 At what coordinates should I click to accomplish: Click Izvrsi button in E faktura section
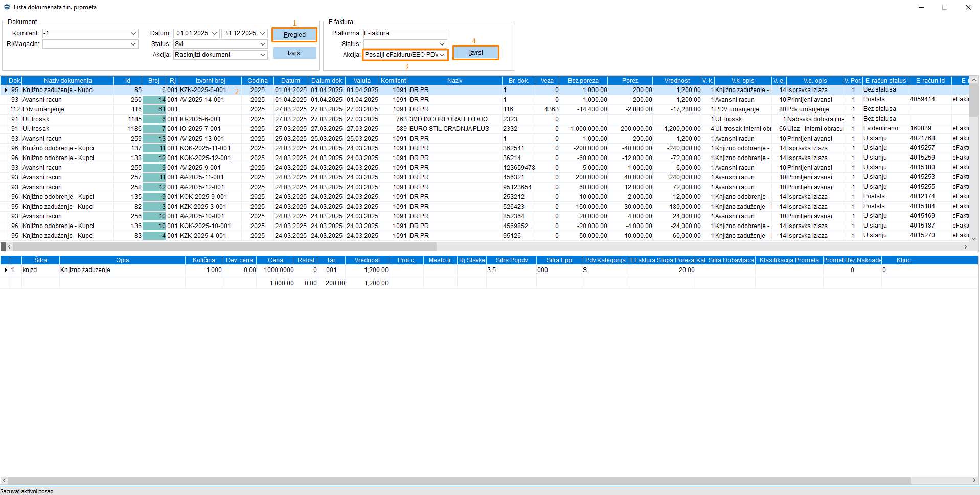click(475, 53)
